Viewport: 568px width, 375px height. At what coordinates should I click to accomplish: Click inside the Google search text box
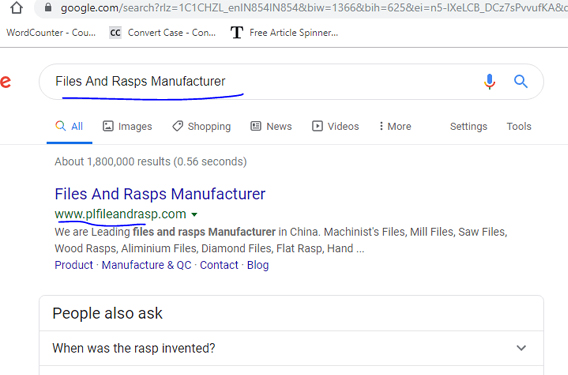tap(261, 82)
